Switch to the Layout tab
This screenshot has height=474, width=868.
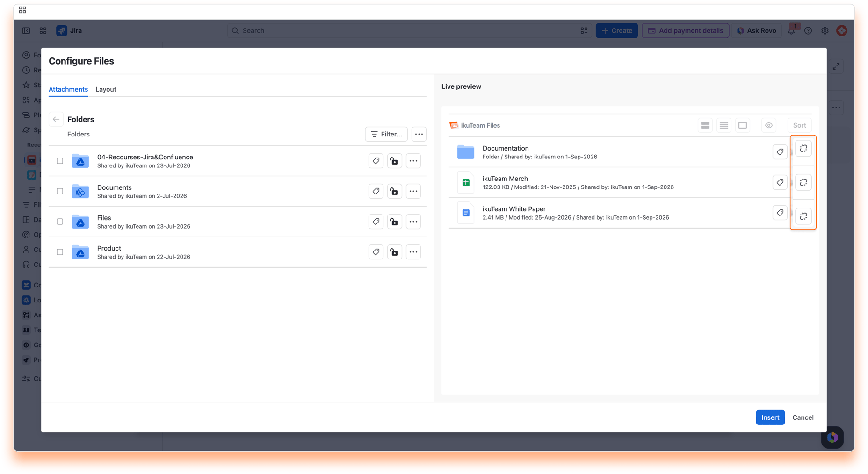(106, 89)
